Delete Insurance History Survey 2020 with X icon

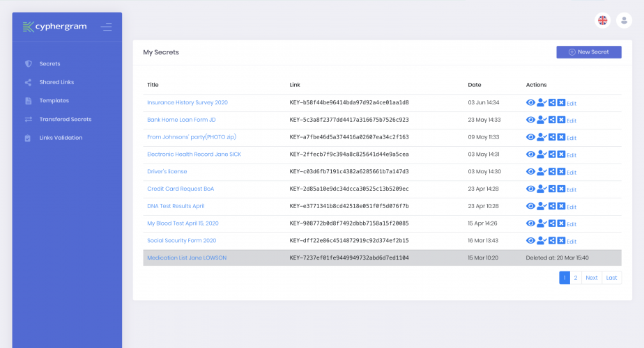(x=562, y=102)
